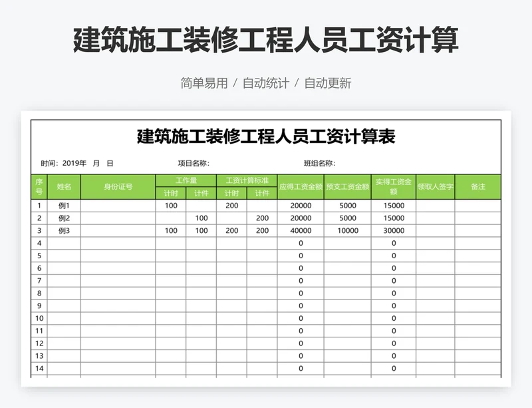This screenshot has width=532, height=408.
Task: Click the subtitle text 简单易用 / 自动统计 / 自动更新
Action: [x=265, y=83]
